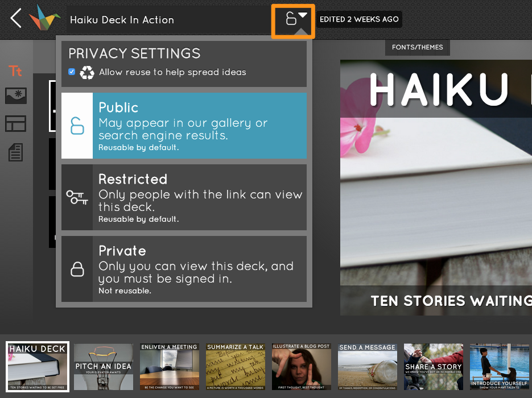Click the back arrow icon

(16, 19)
